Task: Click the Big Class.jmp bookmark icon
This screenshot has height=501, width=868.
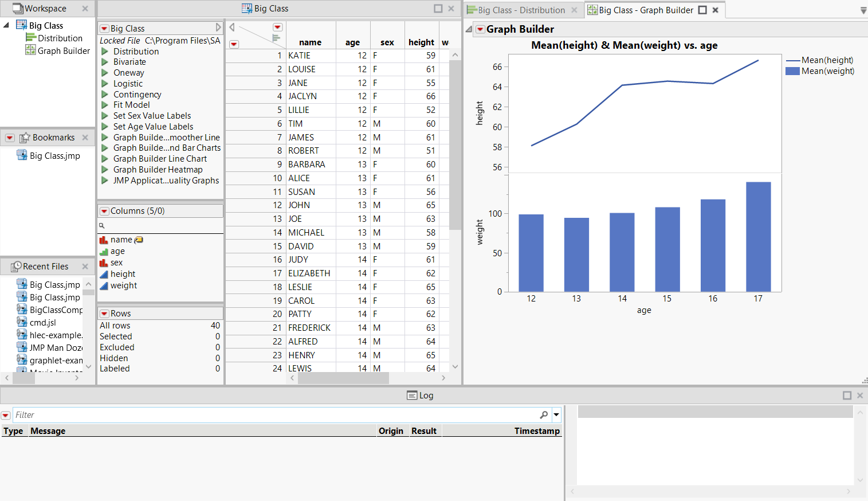Action: (x=22, y=155)
